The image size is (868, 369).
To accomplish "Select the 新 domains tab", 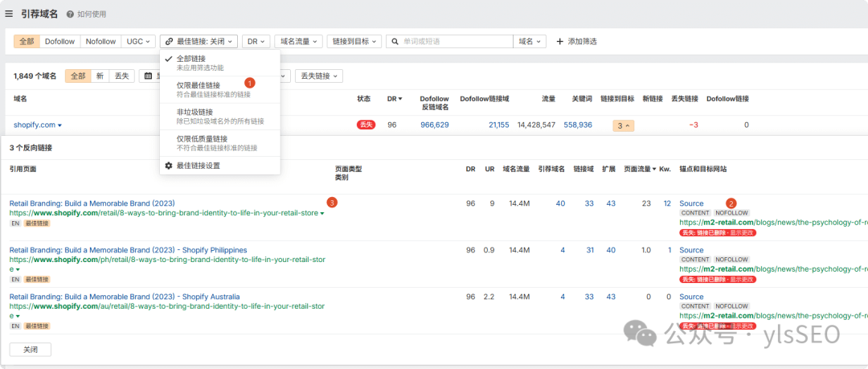I will [x=100, y=76].
